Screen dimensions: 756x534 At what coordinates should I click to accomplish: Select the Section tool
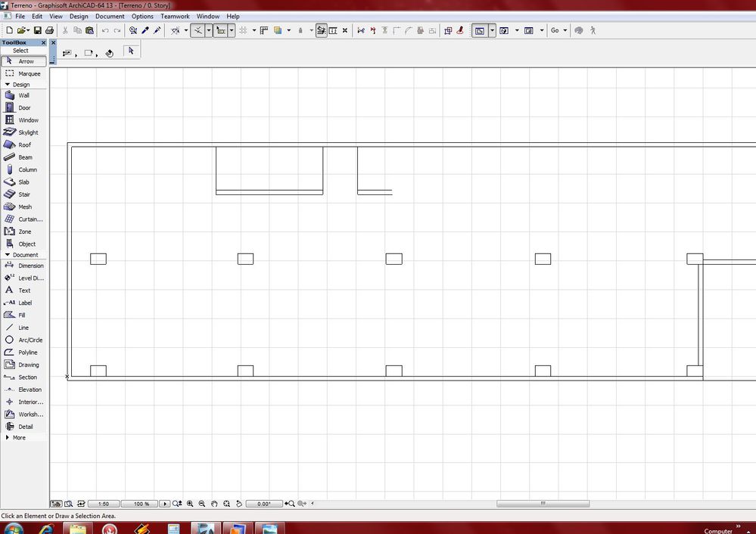pos(23,377)
